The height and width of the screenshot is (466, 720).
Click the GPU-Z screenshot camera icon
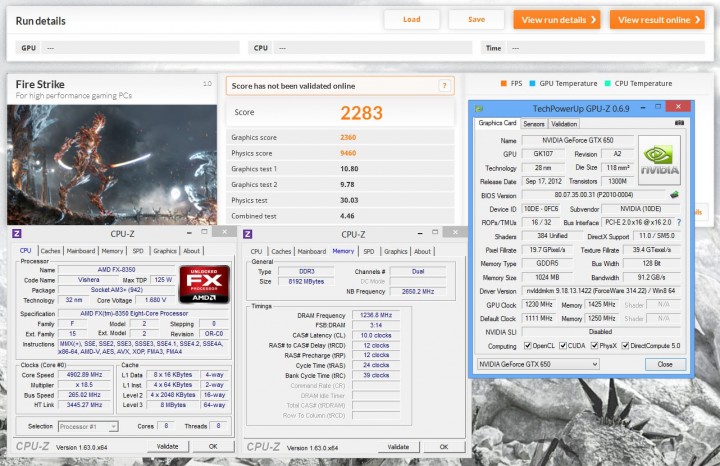click(679, 123)
